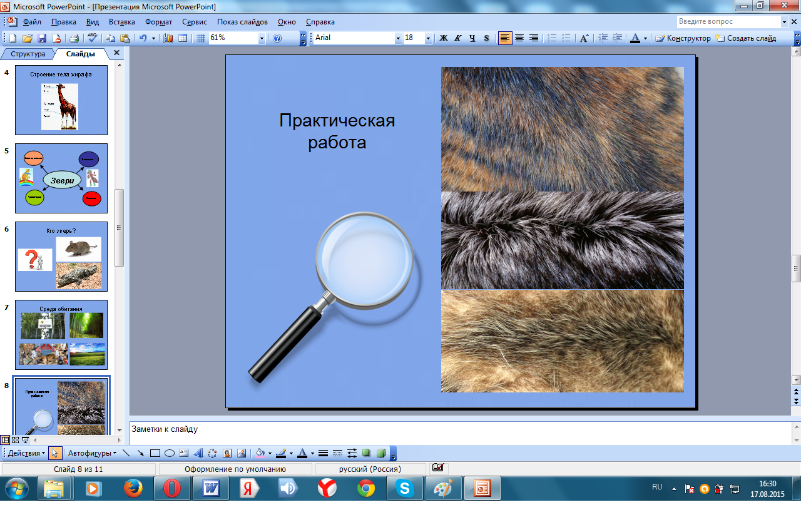The width and height of the screenshot is (801, 532).
Task: Click the Print icon
Action: 74,38
